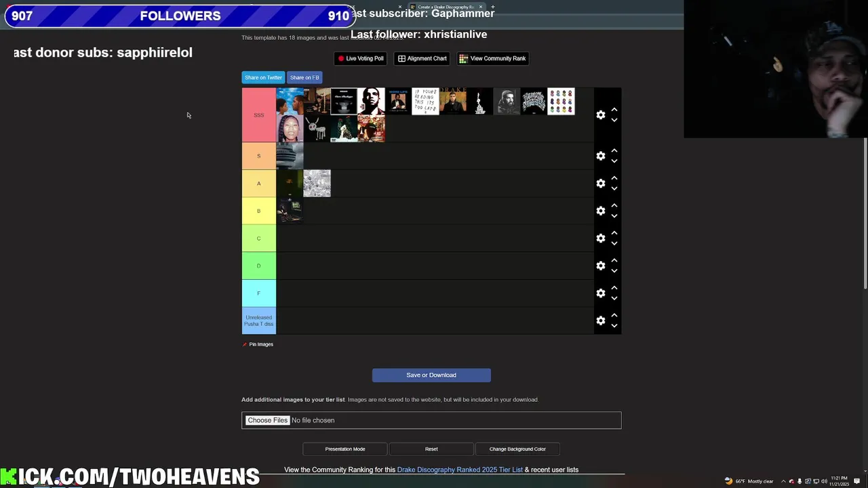Select the C tier label
Image resolution: width=868 pixels, height=488 pixels.
point(259,239)
